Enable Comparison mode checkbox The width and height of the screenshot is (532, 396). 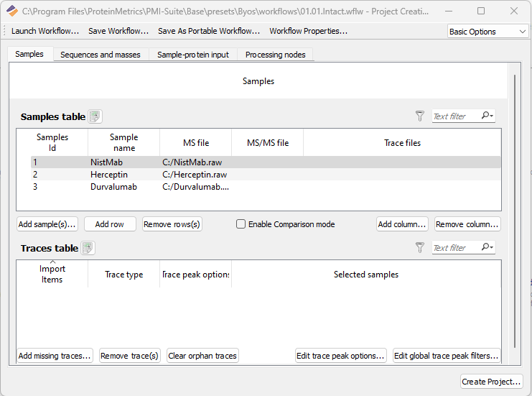pos(241,224)
